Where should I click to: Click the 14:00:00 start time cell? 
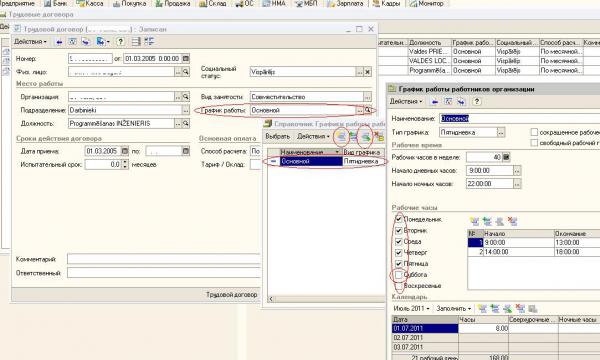coord(518,252)
